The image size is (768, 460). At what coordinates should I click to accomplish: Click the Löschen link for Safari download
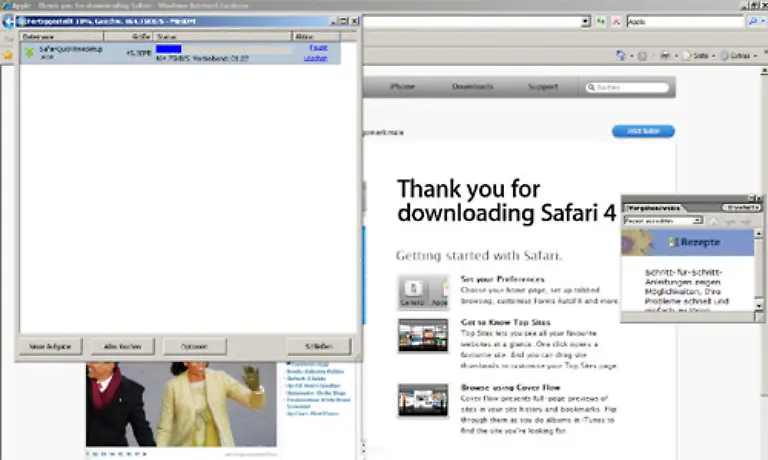coord(315,58)
